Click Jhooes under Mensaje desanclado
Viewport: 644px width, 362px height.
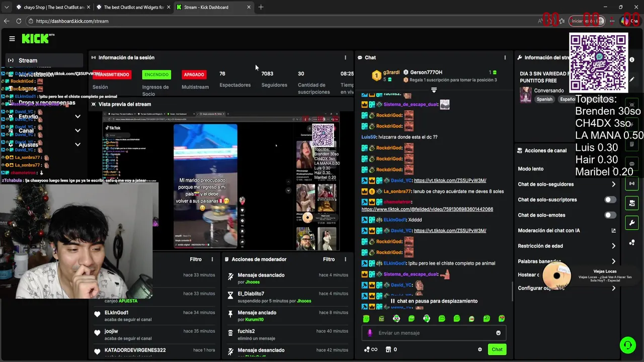[253, 282]
